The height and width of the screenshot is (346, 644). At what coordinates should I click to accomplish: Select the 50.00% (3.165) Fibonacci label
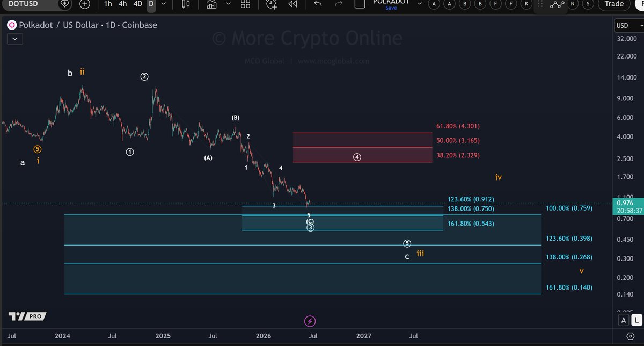point(458,140)
